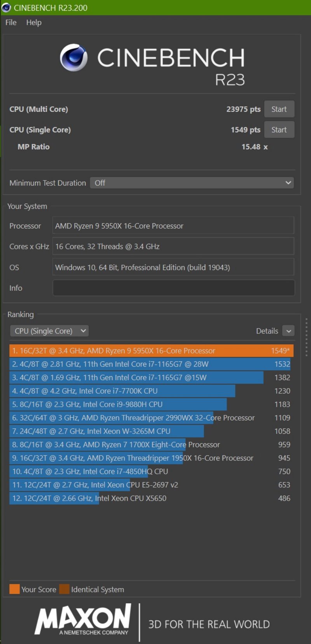
Task: Select the Intel Core i9-9880H row
Action: (151, 404)
